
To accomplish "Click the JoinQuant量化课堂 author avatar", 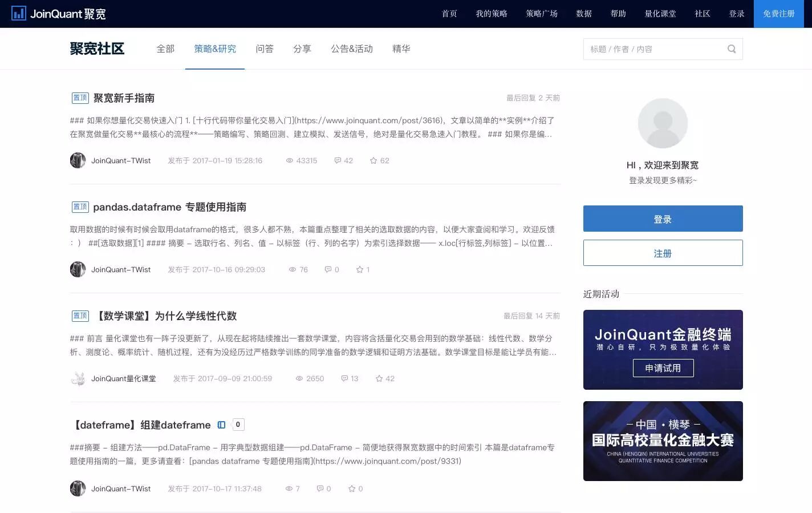I will coord(78,378).
